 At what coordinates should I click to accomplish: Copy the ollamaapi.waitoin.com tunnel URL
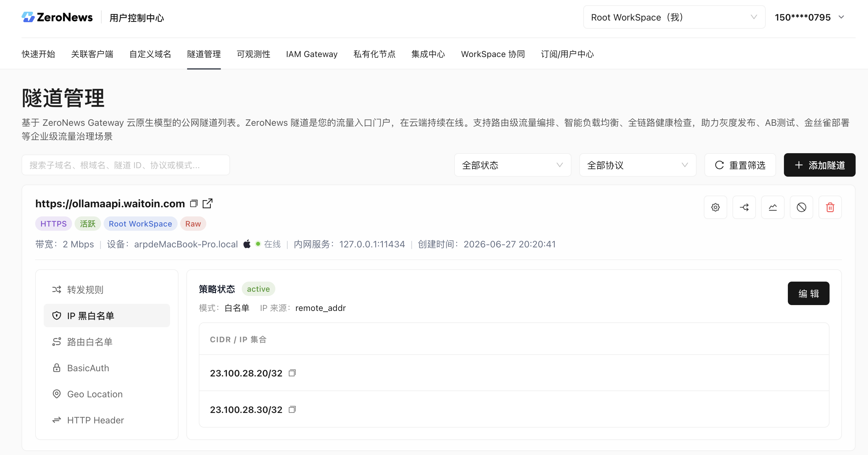point(194,204)
